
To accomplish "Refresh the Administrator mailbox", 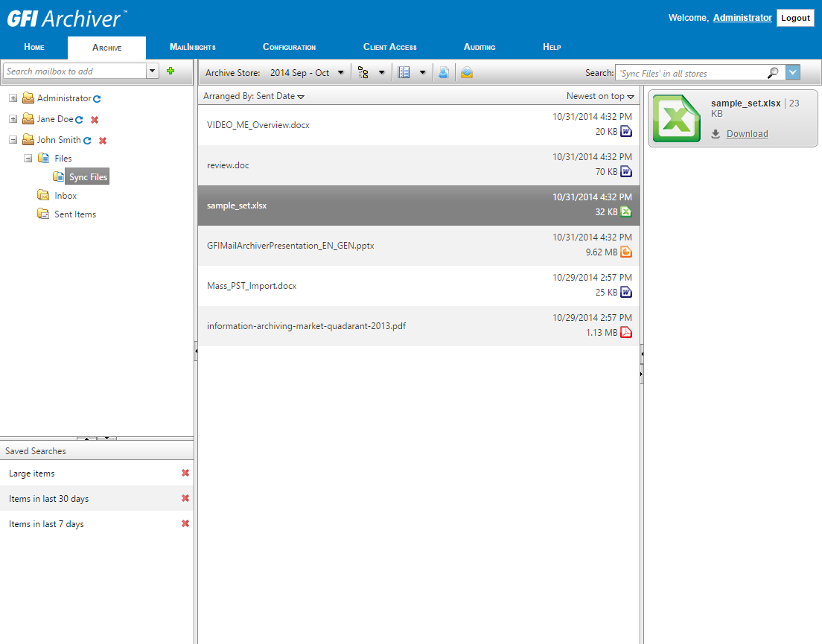I will pos(97,98).
